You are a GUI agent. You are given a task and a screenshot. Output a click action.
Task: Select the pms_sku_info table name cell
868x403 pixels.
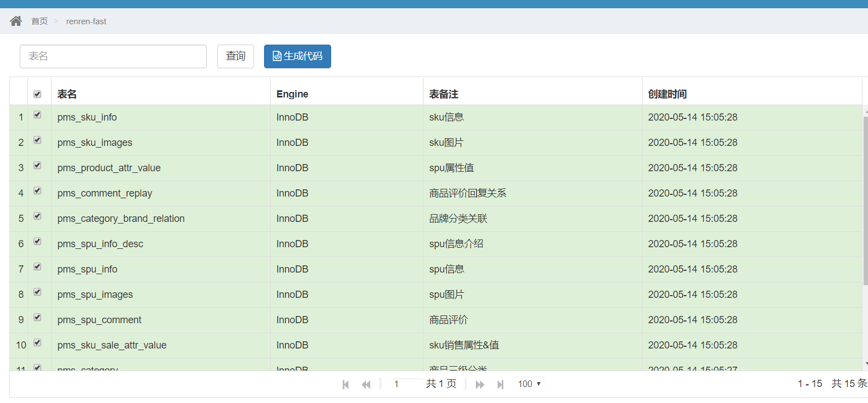(161, 117)
